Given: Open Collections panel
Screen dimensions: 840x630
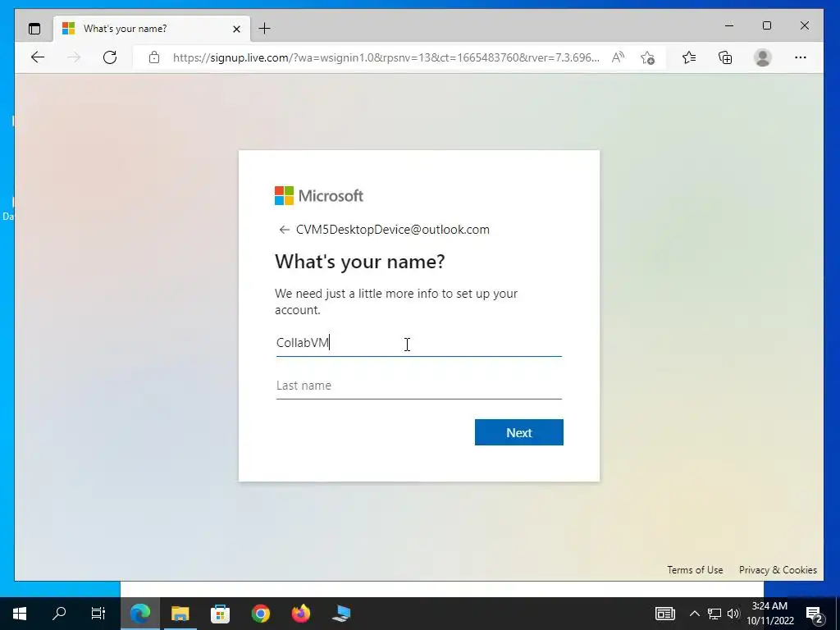Looking at the screenshot, I should point(725,57).
